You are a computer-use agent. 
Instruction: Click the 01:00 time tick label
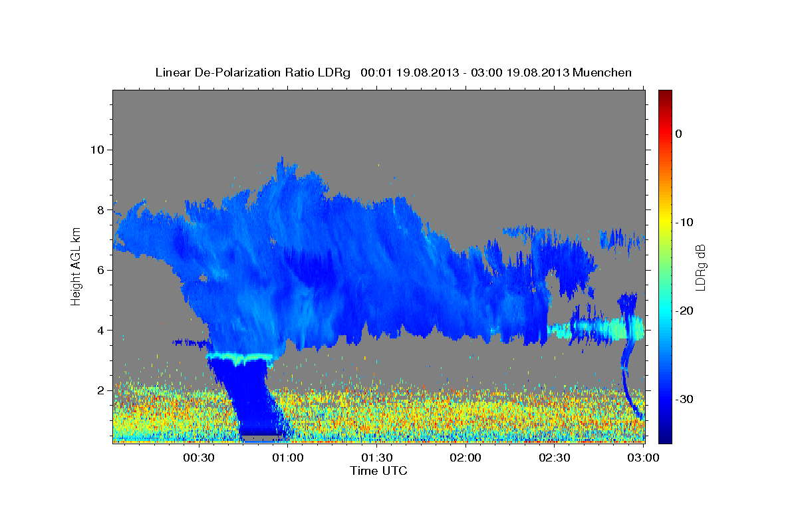click(x=288, y=458)
